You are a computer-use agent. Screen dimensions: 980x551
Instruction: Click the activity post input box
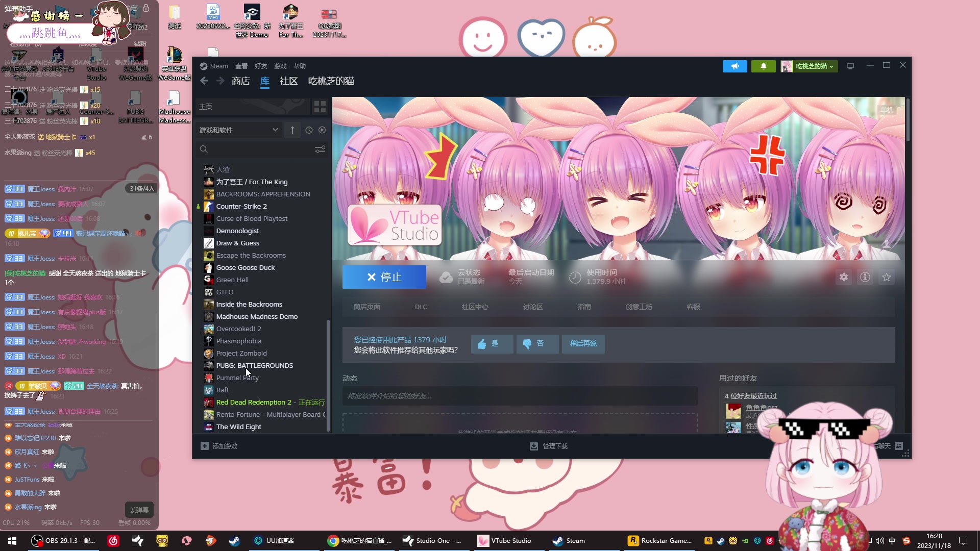click(520, 396)
